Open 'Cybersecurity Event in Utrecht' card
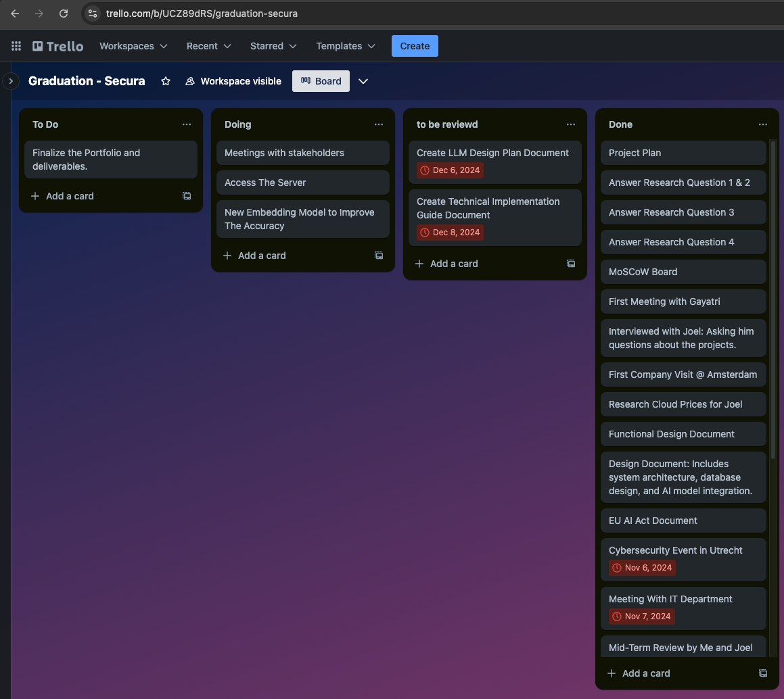The width and height of the screenshot is (784, 699). 683,559
